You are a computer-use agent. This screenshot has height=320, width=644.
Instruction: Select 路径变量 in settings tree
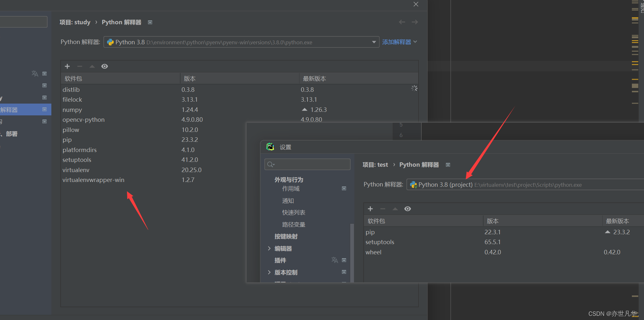pos(294,225)
